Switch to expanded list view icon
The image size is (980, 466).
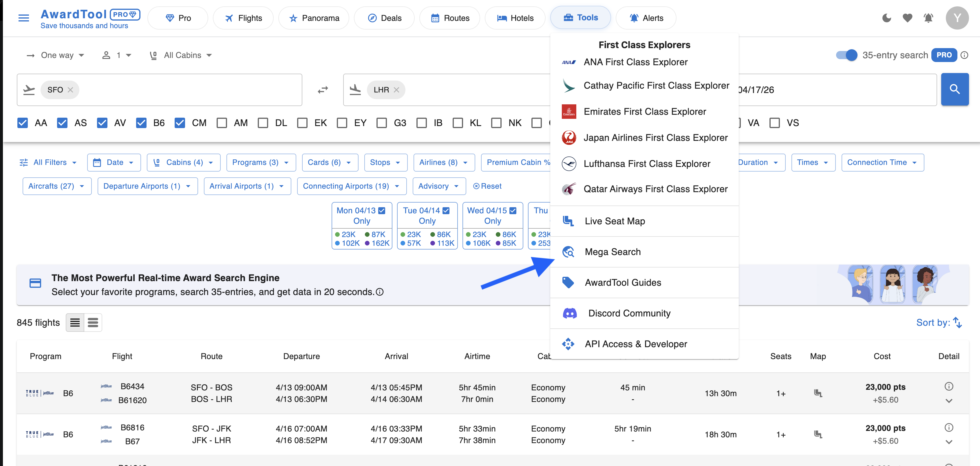(x=93, y=323)
